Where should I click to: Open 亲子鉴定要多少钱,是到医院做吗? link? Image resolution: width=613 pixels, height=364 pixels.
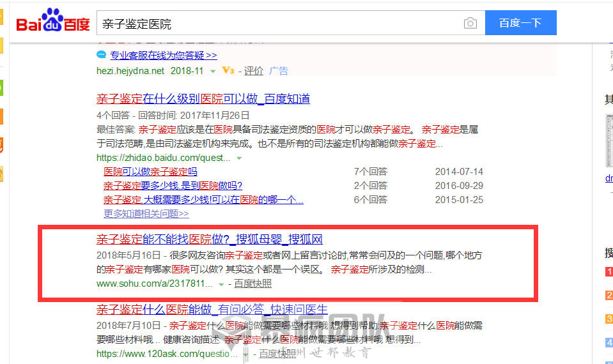click(173, 186)
